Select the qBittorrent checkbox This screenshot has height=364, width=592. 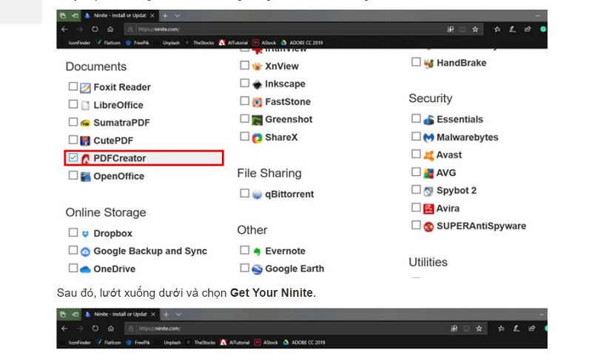pyautogui.click(x=245, y=193)
